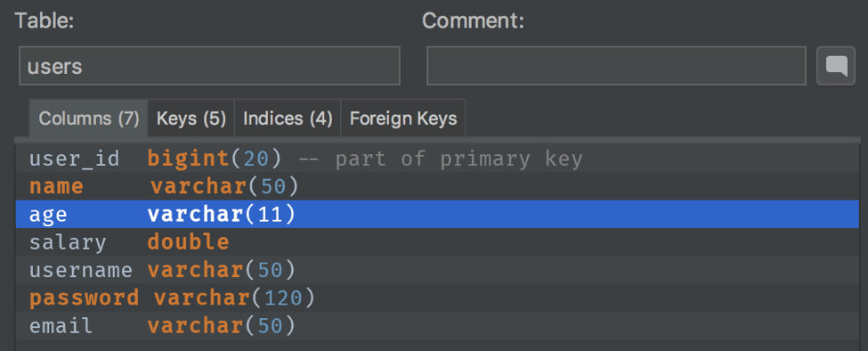Show the Indices (4) tab
Image resolution: width=868 pixels, height=351 pixels.
pos(288,118)
